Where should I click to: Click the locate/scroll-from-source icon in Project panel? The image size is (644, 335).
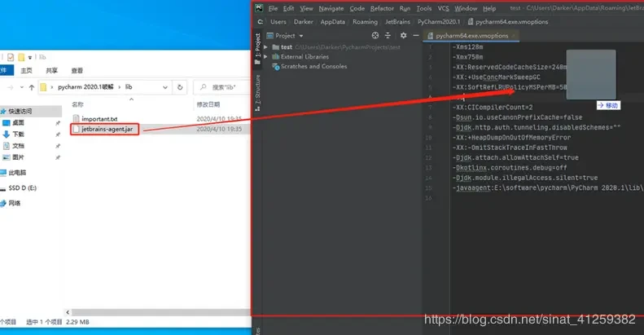(375, 36)
